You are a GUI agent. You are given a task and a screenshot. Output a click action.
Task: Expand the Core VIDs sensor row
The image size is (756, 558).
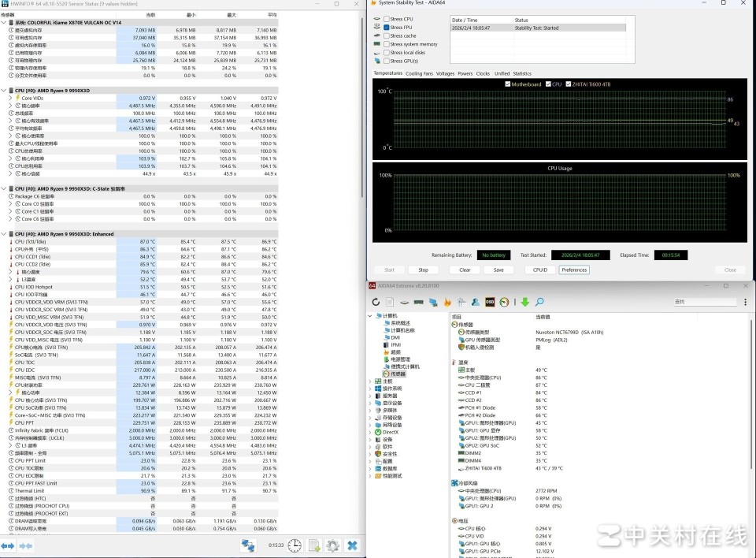click(9, 98)
